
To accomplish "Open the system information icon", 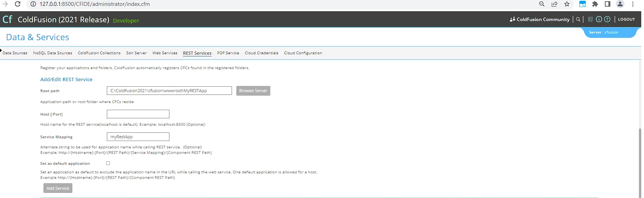I will point(599,19).
